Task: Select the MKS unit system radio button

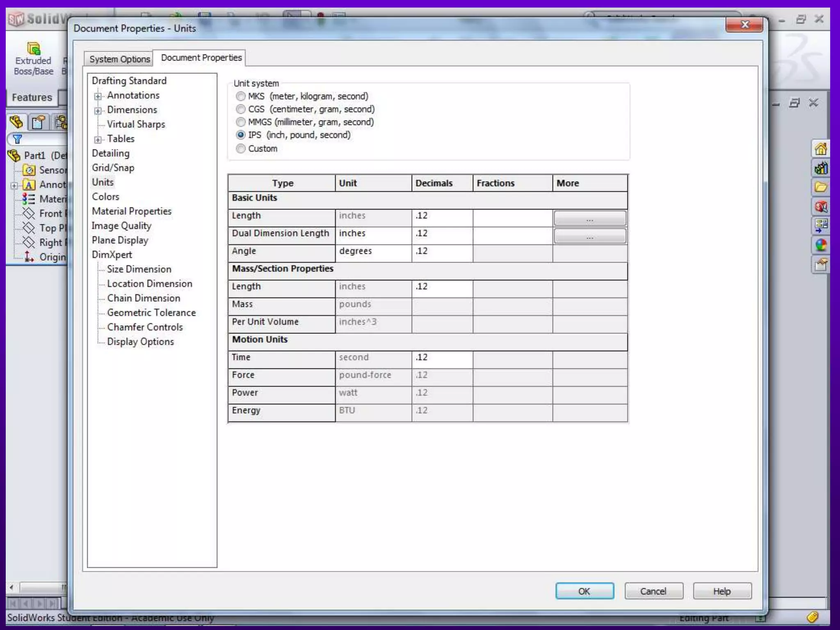Action: [241, 96]
